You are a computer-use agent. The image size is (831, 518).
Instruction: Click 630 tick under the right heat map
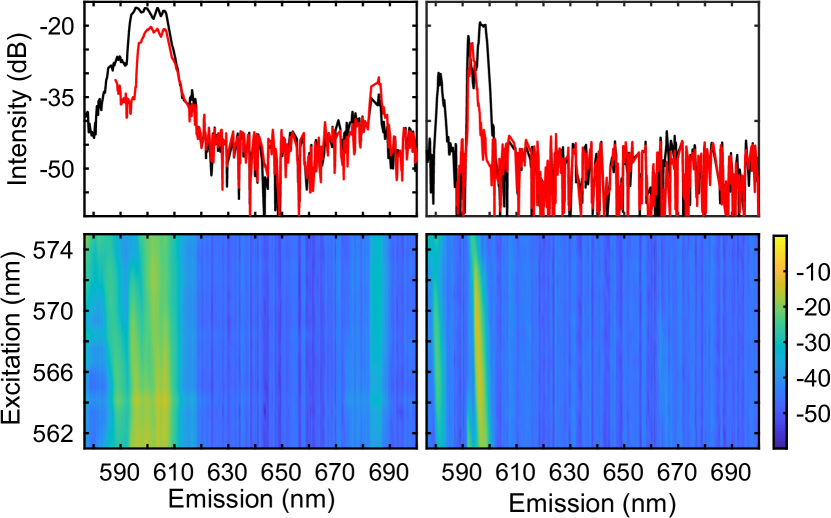click(x=570, y=472)
